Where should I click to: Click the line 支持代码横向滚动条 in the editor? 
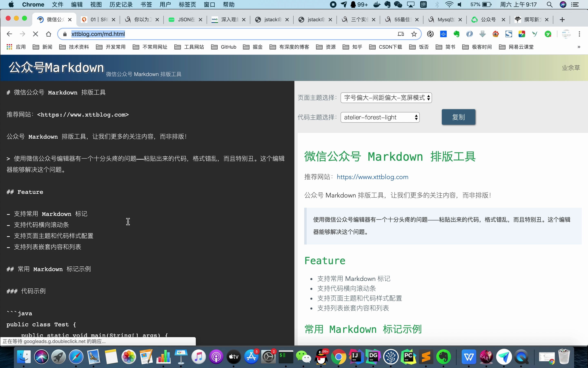coord(38,225)
